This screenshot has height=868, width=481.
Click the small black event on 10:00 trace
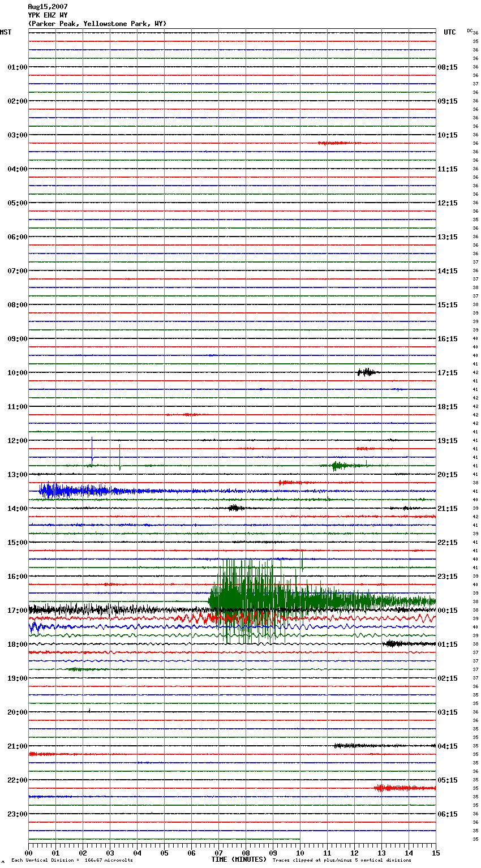pyautogui.click(x=367, y=372)
